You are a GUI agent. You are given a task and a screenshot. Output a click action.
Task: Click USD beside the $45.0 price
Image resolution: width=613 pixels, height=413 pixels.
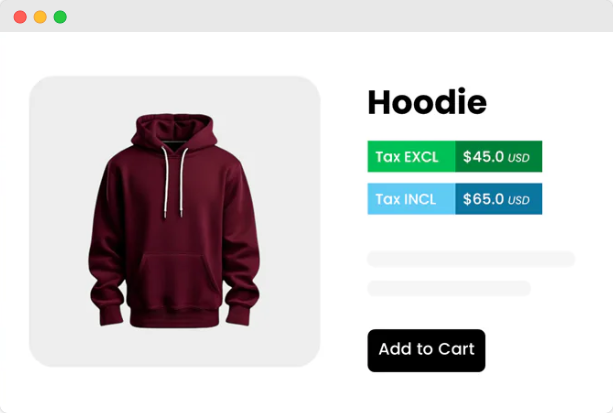(x=518, y=158)
